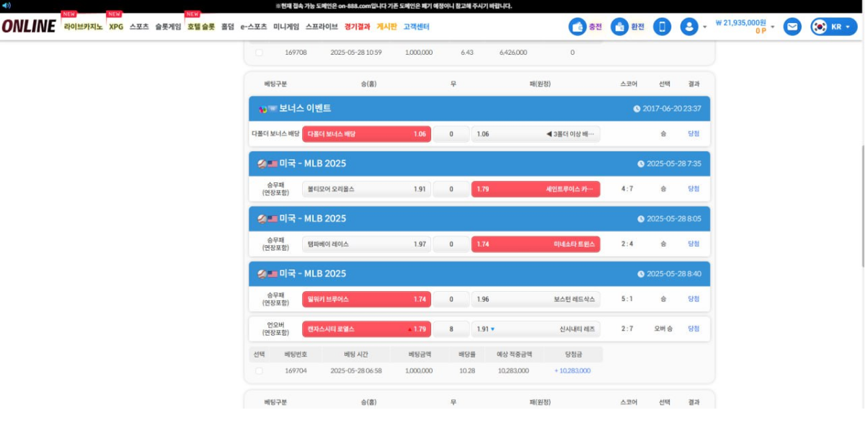Image resolution: width=868 pixels, height=423 pixels.
Task: Click 당첨 link in the 다폴더 보너스 배당 row
Action: tap(694, 134)
